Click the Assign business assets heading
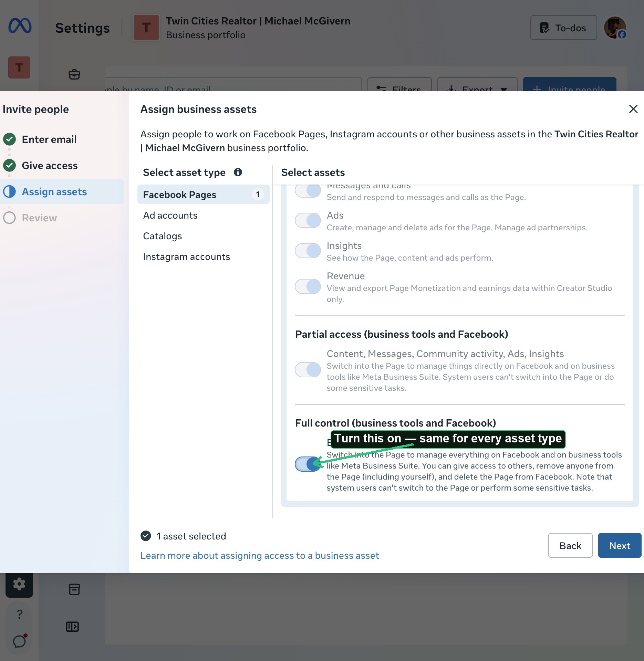The width and height of the screenshot is (644, 661). coord(198,109)
